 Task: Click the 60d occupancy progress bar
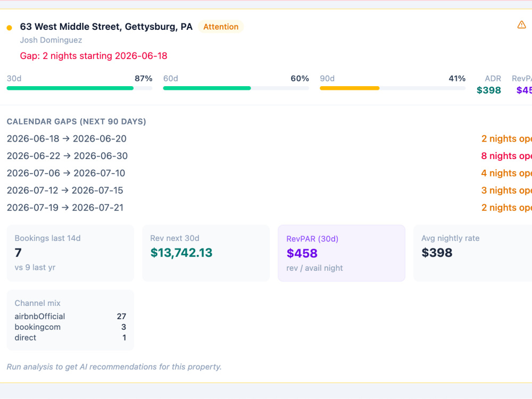[x=236, y=88]
